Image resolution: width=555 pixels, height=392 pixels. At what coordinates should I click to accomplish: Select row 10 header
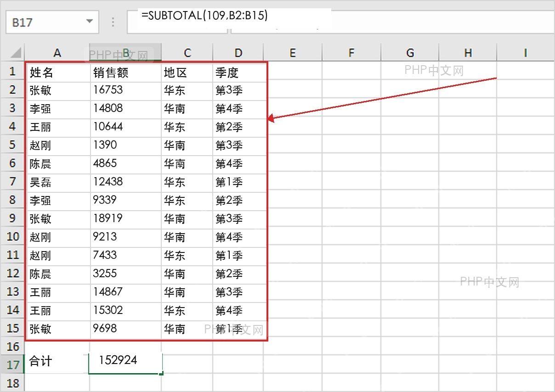pos(12,237)
